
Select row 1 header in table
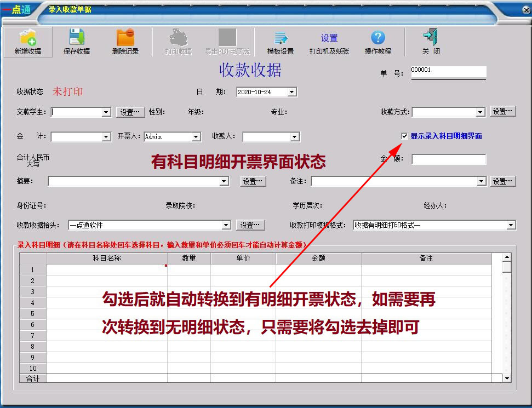tap(33, 270)
